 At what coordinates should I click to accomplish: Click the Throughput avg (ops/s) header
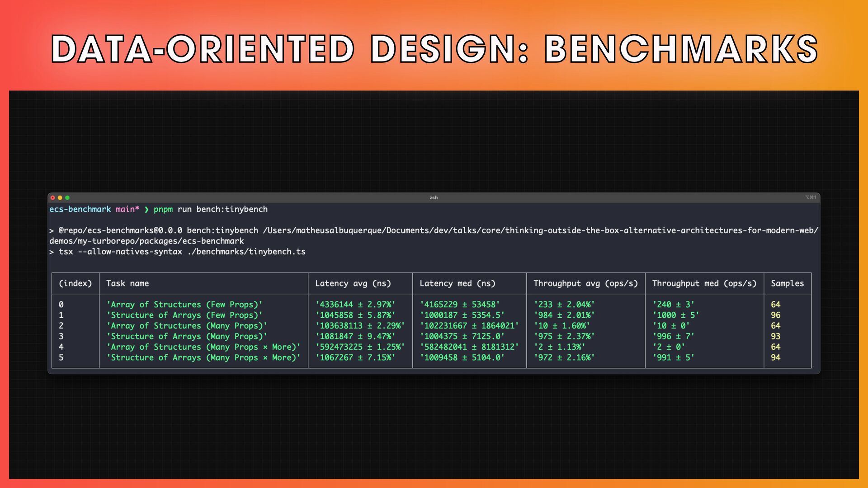click(585, 283)
